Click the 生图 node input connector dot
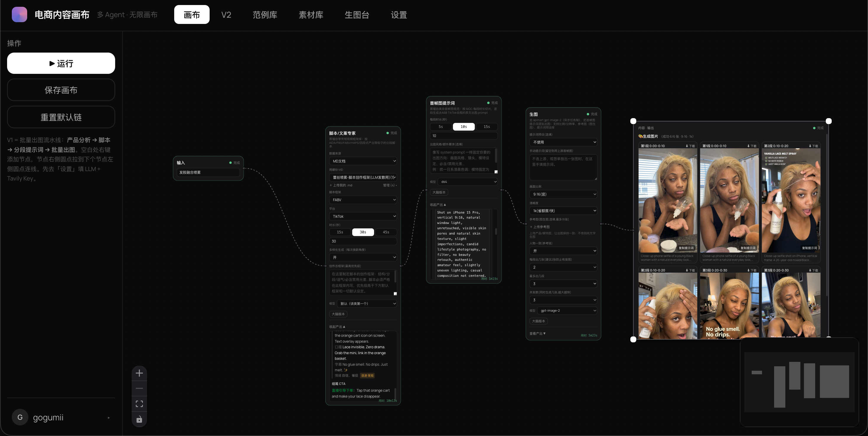The width and height of the screenshot is (868, 436). (x=526, y=224)
